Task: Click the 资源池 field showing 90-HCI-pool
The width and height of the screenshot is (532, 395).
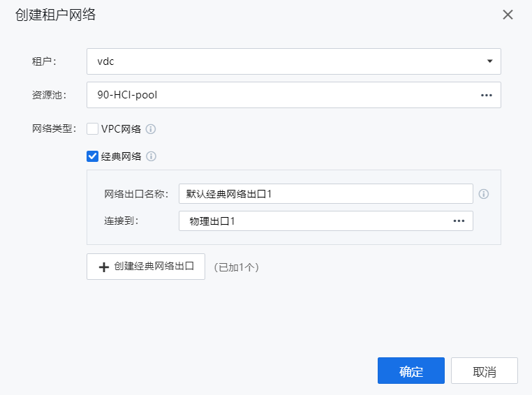Action: [x=294, y=95]
